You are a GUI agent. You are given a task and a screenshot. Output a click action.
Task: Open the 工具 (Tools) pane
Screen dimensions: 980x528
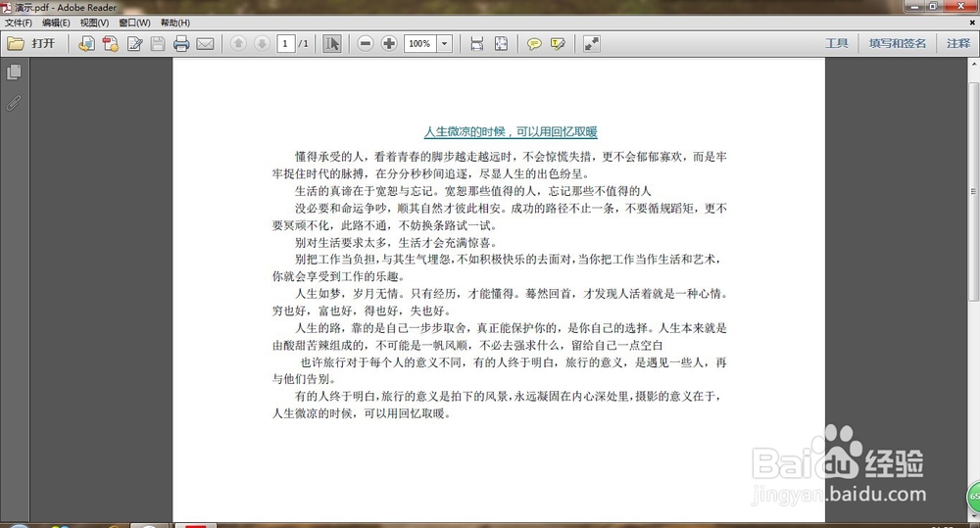pos(837,44)
